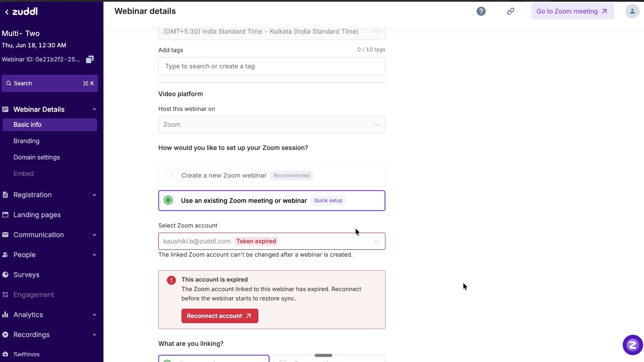Click the Recordings play icon
The image size is (644, 362).
pos(5,334)
